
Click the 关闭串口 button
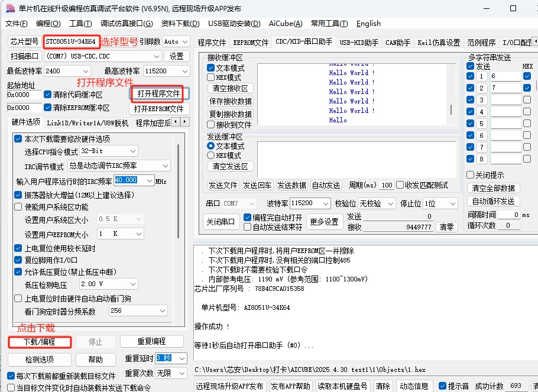tap(221, 222)
